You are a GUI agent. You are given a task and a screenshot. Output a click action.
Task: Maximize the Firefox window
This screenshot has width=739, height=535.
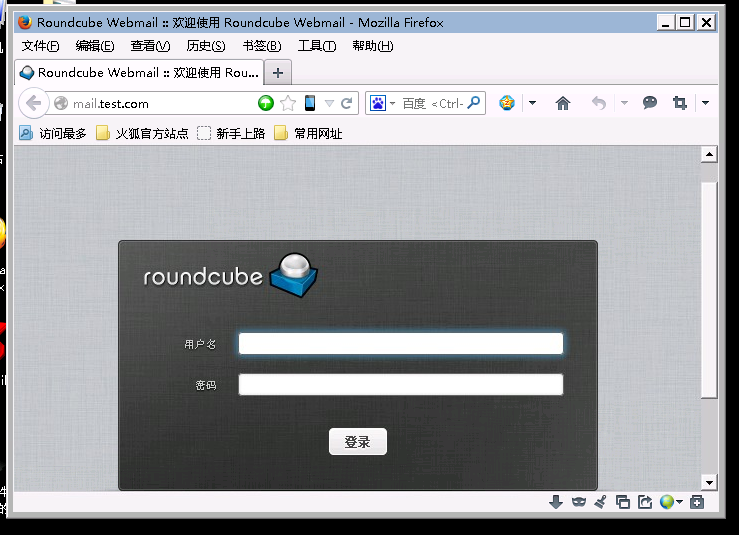coord(686,23)
